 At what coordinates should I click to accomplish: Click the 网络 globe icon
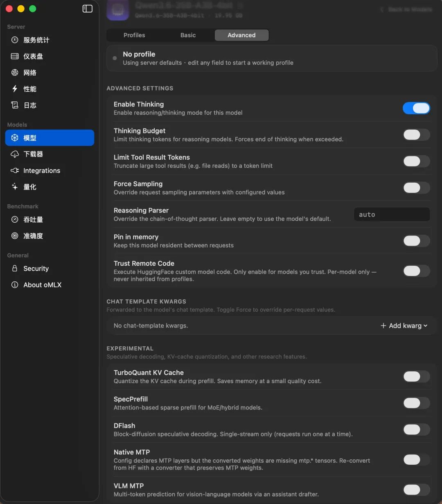[15, 72]
